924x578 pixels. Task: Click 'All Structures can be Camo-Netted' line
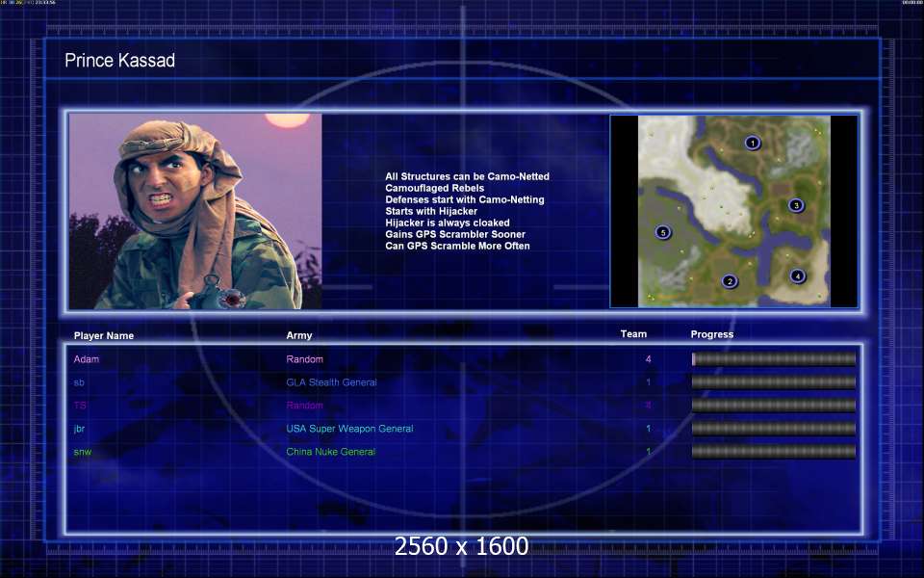(x=468, y=176)
